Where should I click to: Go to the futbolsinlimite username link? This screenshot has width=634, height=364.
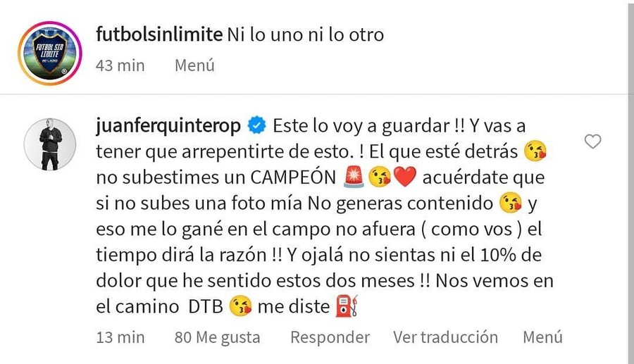(x=157, y=34)
